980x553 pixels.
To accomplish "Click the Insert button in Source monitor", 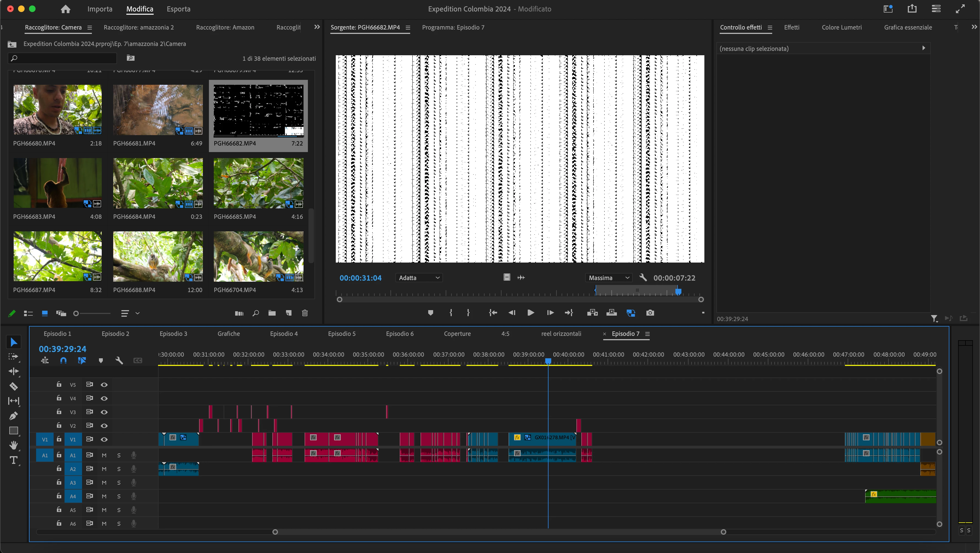I will [x=592, y=313].
